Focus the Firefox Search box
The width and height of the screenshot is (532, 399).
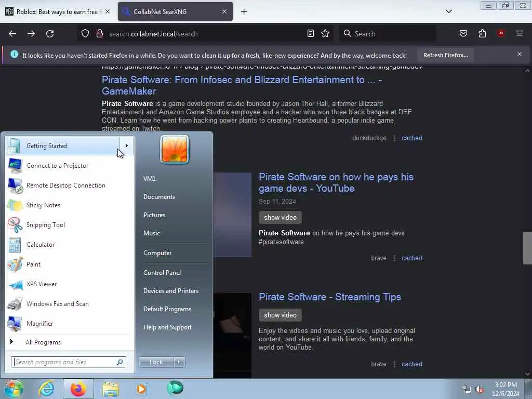pyautogui.click(x=388, y=34)
